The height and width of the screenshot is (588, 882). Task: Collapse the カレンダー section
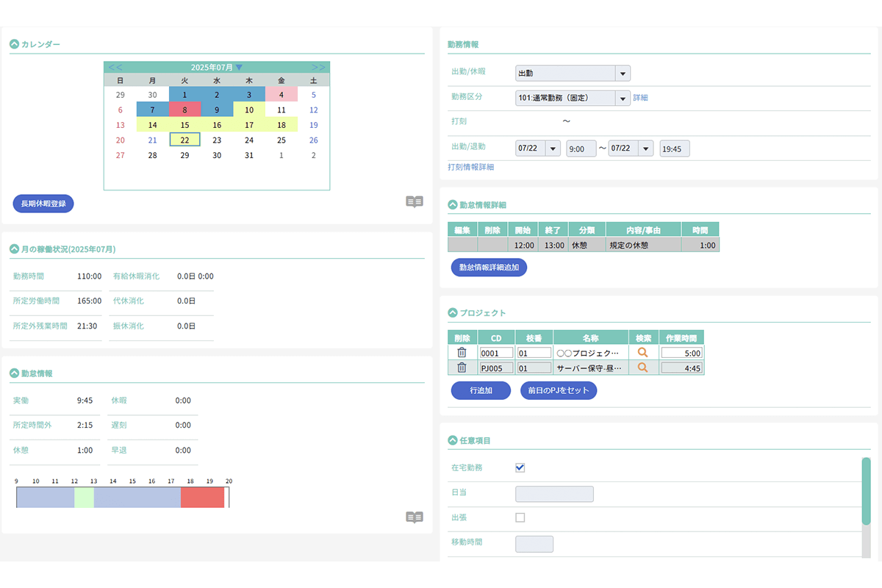point(14,44)
